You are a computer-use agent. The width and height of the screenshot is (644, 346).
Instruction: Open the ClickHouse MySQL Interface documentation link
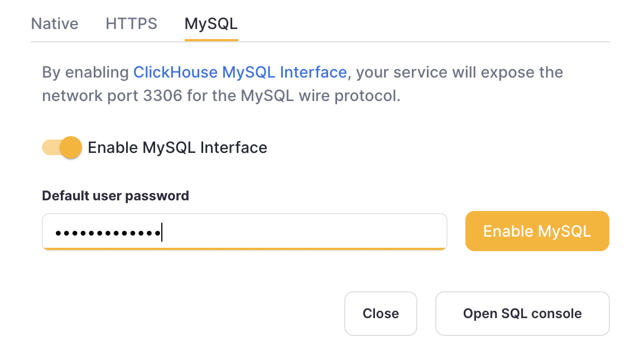pyautogui.click(x=239, y=72)
